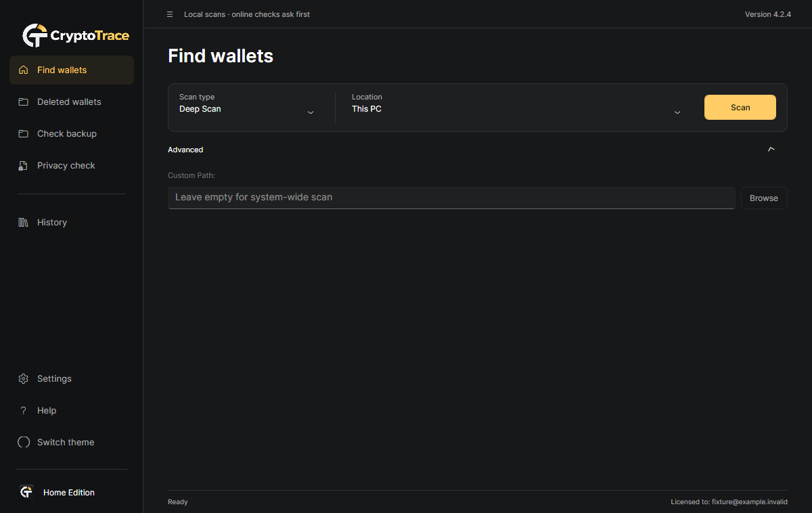Open the History page

pyautogui.click(x=72, y=222)
